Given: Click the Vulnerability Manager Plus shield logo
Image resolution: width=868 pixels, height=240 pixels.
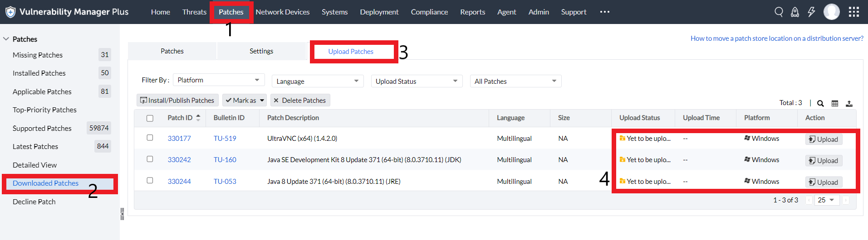Looking at the screenshot, I should click(10, 12).
